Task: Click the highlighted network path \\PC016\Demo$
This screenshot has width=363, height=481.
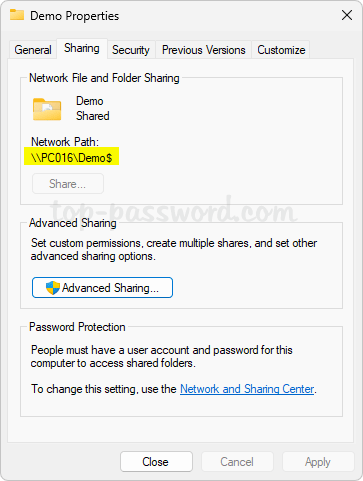Action: 71,157
